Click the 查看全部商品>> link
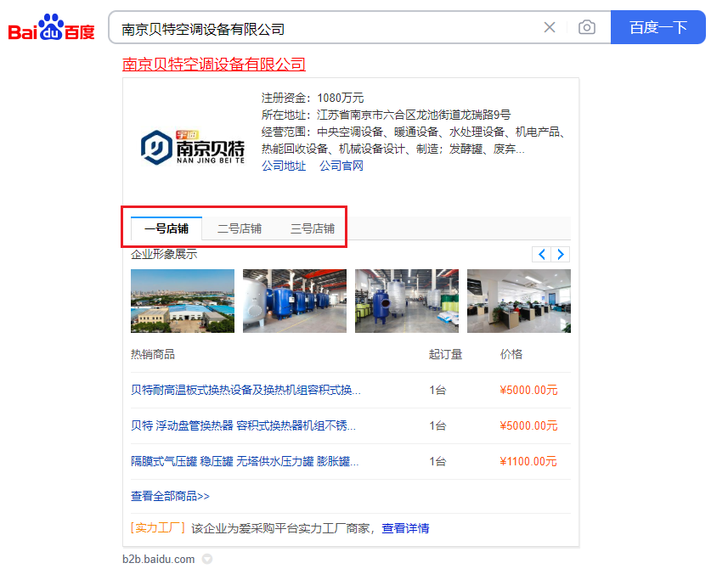This screenshot has height=580, width=728. tap(170, 496)
